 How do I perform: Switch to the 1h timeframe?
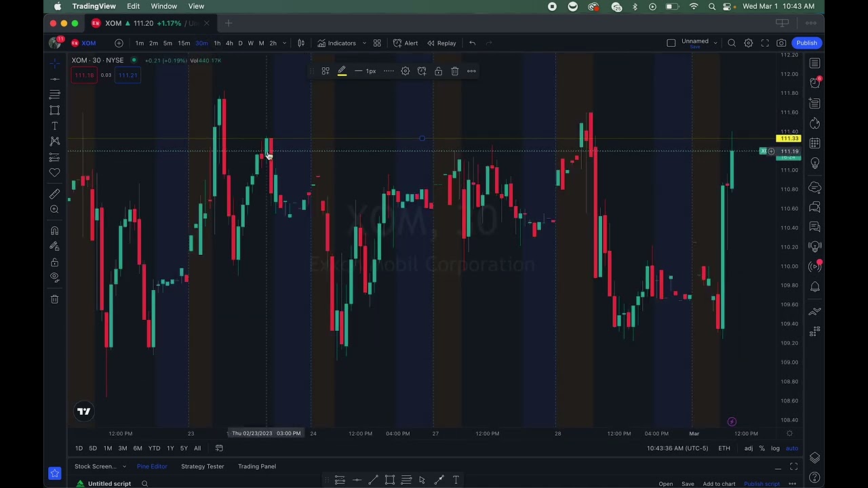point(217,43)
